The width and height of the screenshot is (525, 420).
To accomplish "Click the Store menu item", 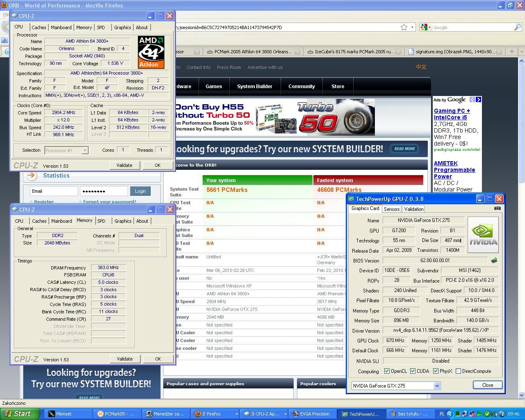I will click(x=338, y=87).
